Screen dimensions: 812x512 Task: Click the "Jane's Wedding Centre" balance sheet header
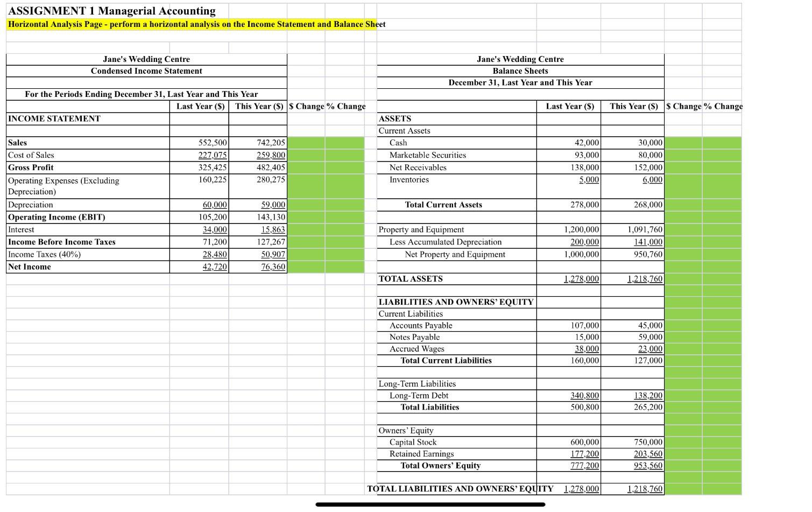pyautogui.click(x=520, y=59)
